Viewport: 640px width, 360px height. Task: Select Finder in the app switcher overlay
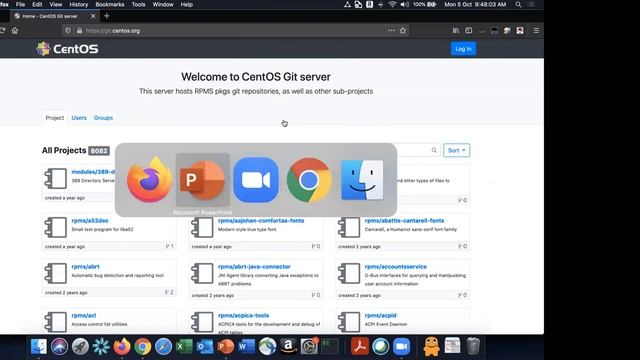[362, 180]
